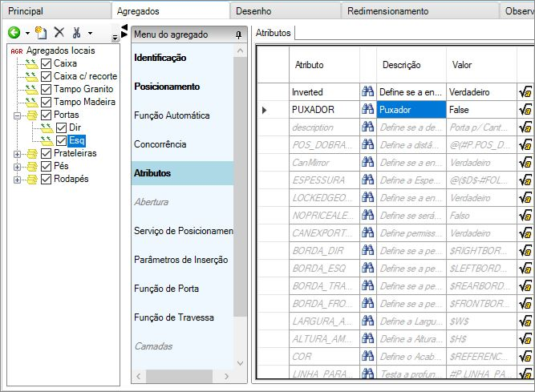Click binoculars icon in description row

368,127
